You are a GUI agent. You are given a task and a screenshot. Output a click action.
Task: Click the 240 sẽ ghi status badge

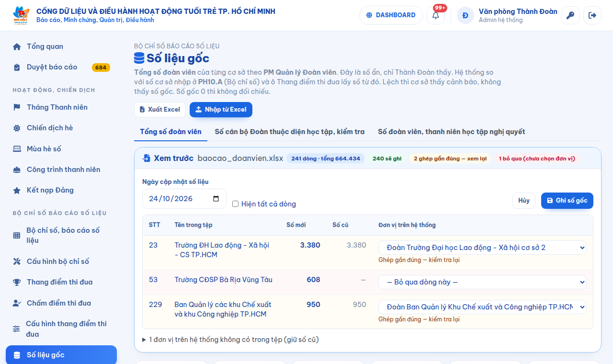pyautogui.click(x=387, y=159)
